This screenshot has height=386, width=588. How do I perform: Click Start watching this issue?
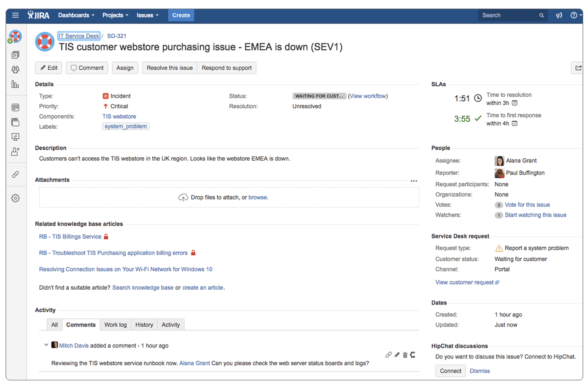[x=535, y=215]
